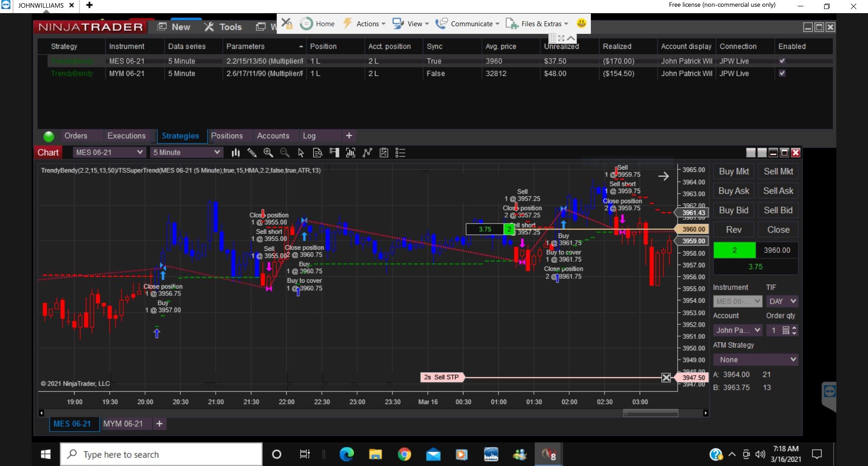The image size is (868, 466).
Task: Open the NinjaTrader Tools menu
Action: pos(223,27)
